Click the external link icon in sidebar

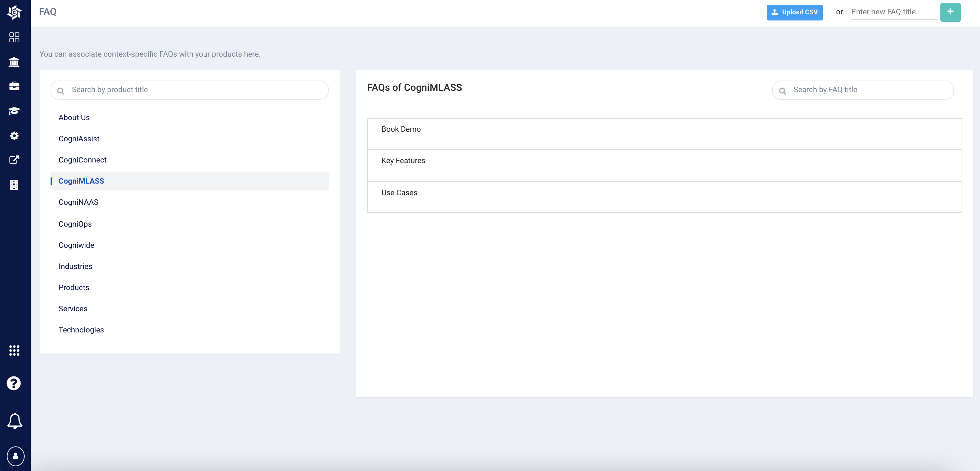click(14, 160)
